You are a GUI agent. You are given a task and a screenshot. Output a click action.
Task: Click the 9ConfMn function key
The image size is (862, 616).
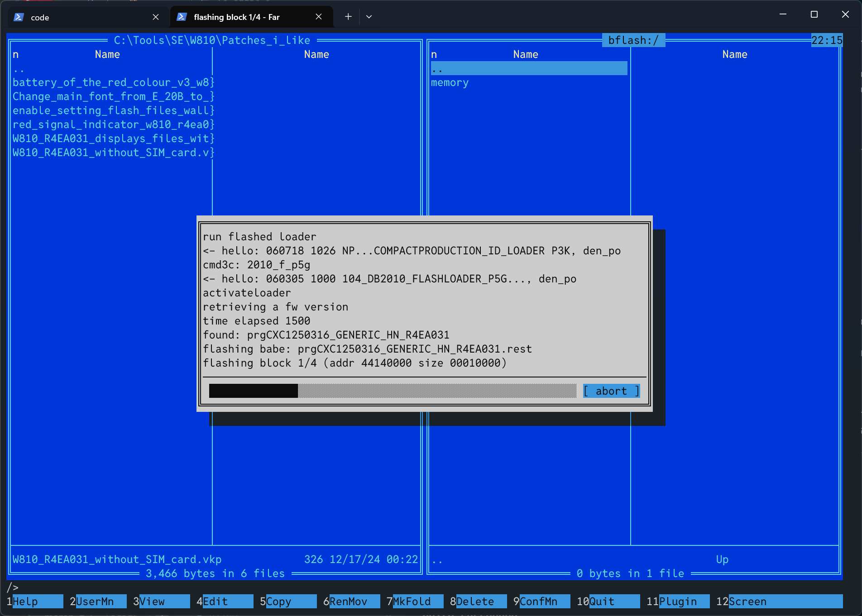[x=541, y=602]
